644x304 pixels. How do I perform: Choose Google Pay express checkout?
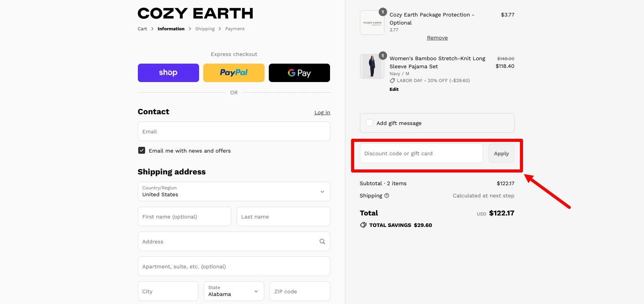[x=299, y=73]
